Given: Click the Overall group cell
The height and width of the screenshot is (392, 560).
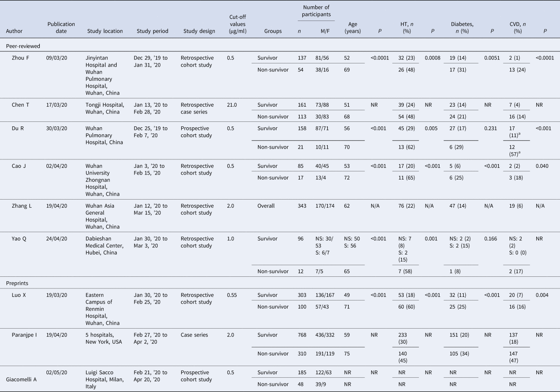Looking at the screenshot, I should (x=267, y=206).
